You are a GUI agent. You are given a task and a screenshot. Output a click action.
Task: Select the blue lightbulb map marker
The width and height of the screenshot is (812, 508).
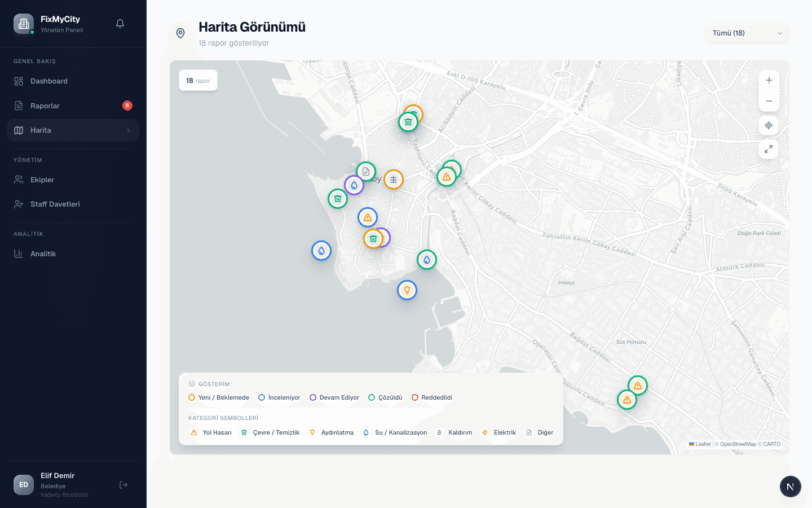(407, 290)
